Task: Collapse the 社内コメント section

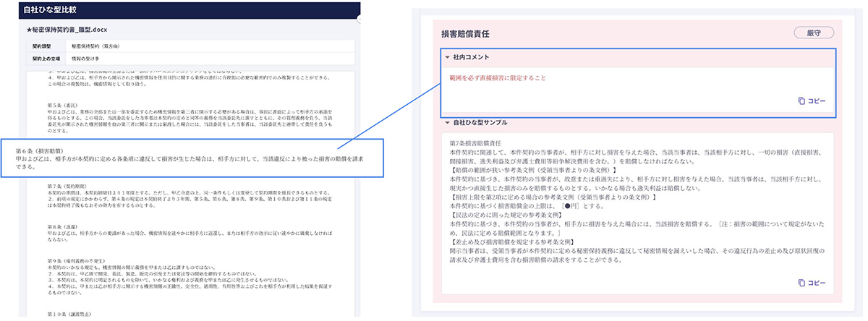Action: (x=447, y=56)
